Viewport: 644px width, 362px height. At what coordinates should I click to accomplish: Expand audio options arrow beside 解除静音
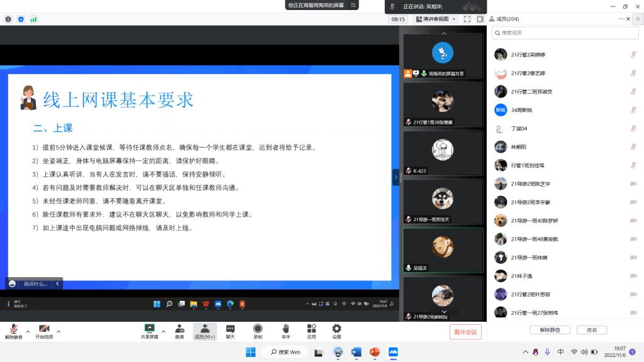pos(28,331)
